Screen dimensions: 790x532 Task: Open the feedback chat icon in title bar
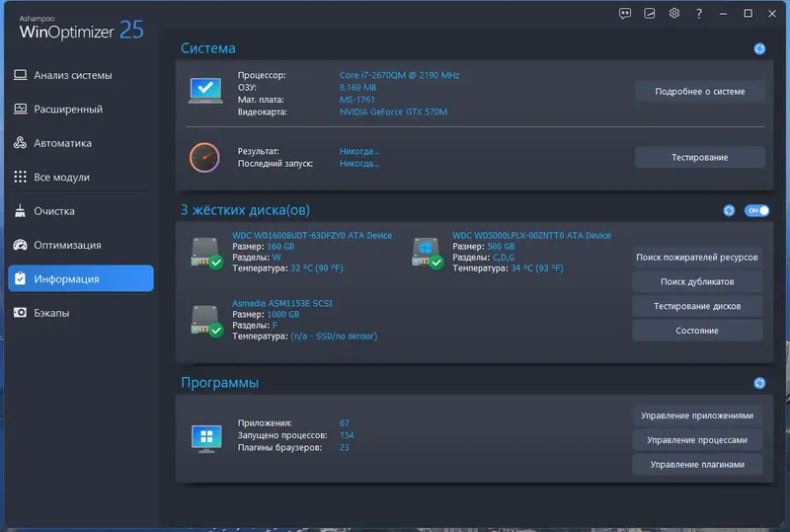pos(625,14)
